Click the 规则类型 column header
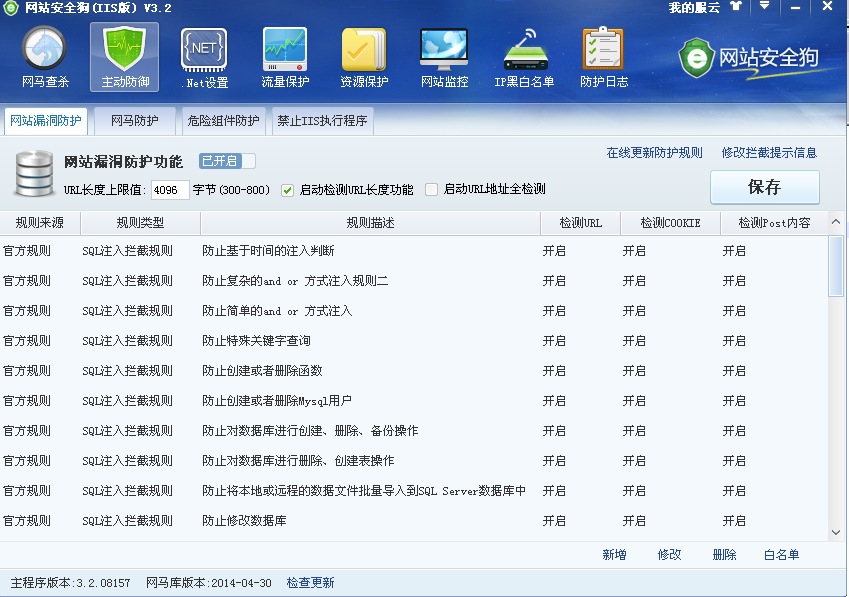This screenshot has height=597, width=849. (140, 223)
